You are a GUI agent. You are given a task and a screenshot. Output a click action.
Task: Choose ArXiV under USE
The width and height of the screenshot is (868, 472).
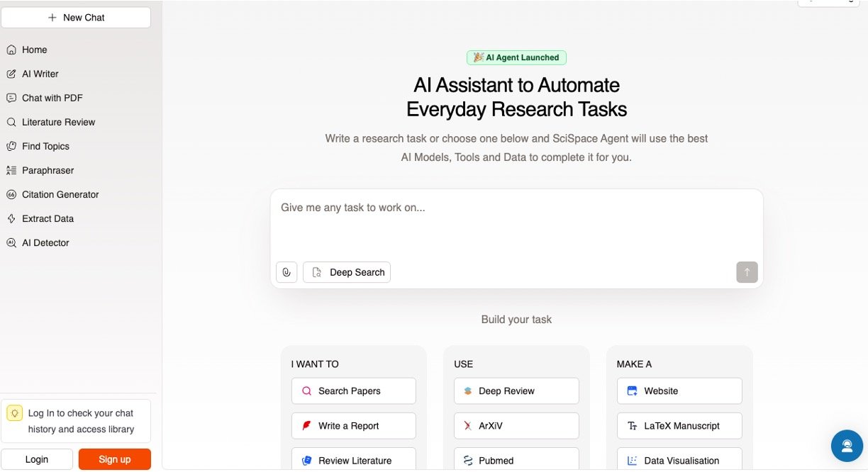click(516, 426)
